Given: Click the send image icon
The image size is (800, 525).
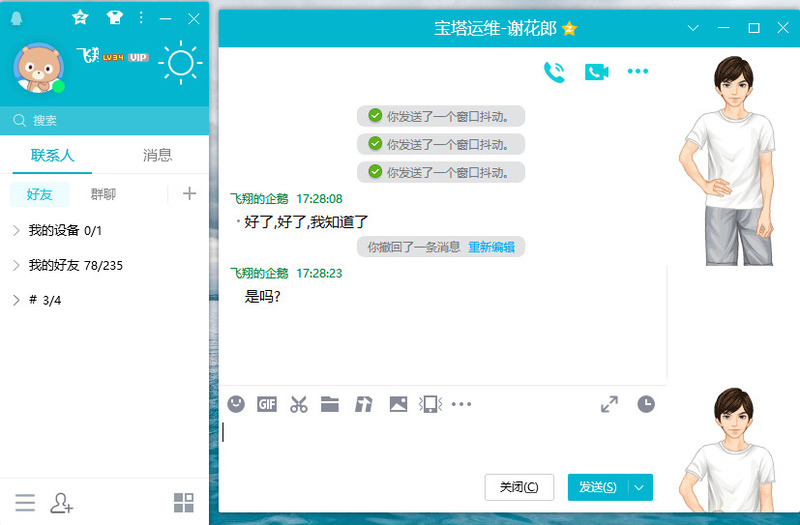Looking at the screenshot, I should [398, 404].
